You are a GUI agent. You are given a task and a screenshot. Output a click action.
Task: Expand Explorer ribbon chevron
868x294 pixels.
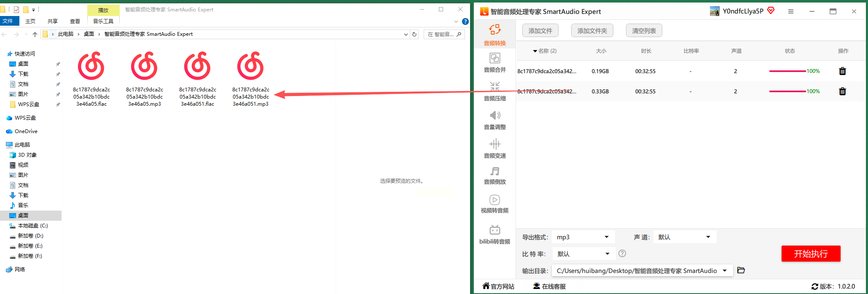pyautogui.click(x=456, y=21)
